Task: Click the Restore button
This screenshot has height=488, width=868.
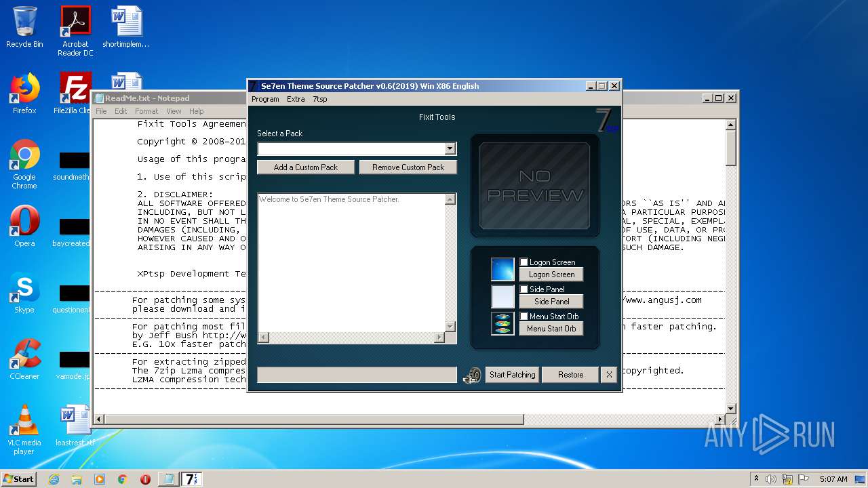Action: [570, 375]
